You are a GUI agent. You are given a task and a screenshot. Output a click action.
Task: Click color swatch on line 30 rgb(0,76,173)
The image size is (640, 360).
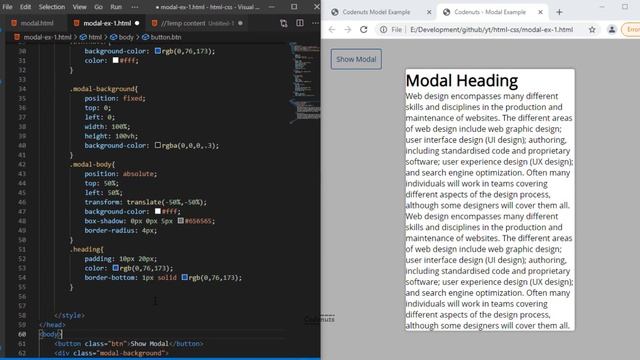point(158,51)
